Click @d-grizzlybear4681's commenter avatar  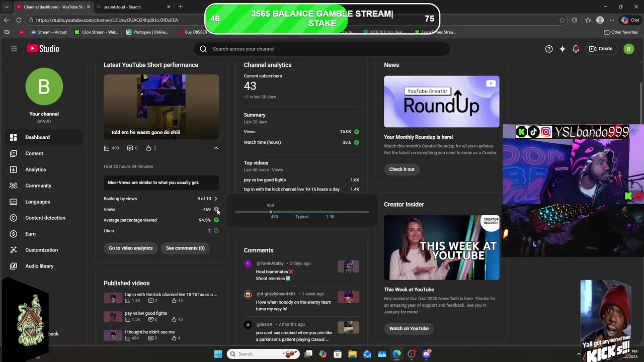(248, 294)
